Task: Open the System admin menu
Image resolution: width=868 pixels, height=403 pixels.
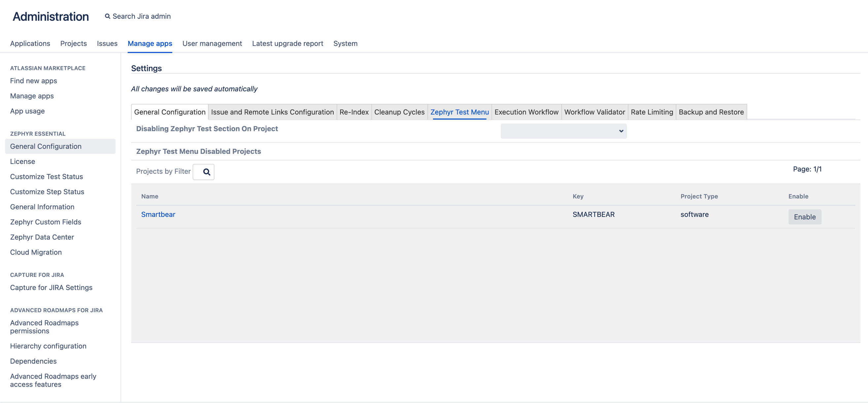Action: coord(345,44)
